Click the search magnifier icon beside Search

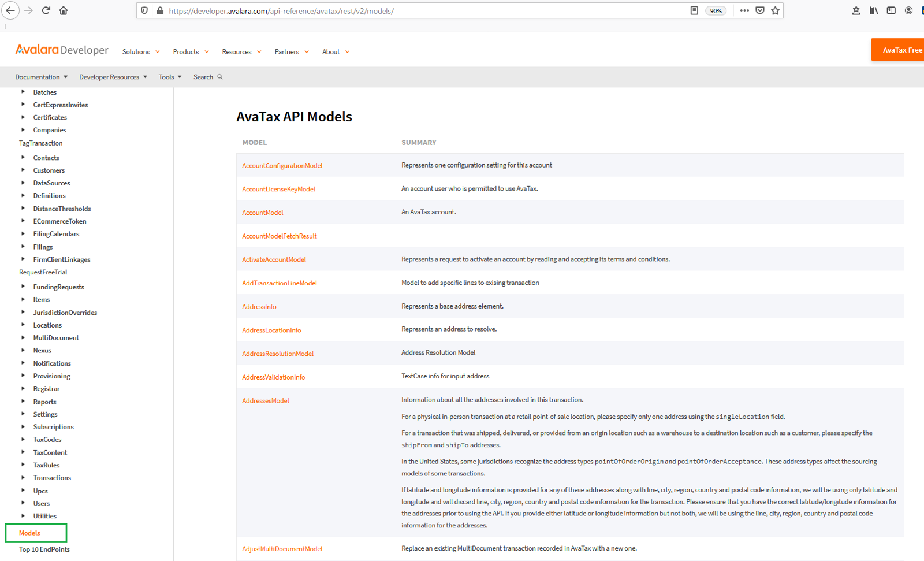coord(220,77)
